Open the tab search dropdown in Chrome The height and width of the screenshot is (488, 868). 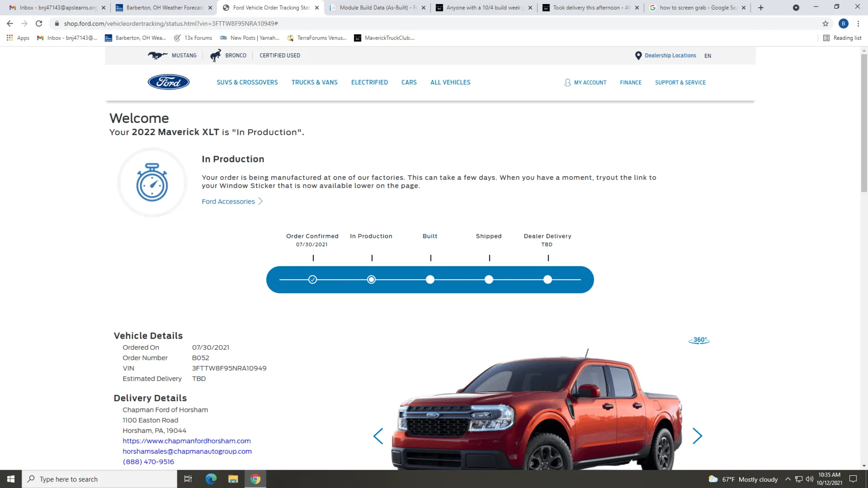[x=796, y=8]
